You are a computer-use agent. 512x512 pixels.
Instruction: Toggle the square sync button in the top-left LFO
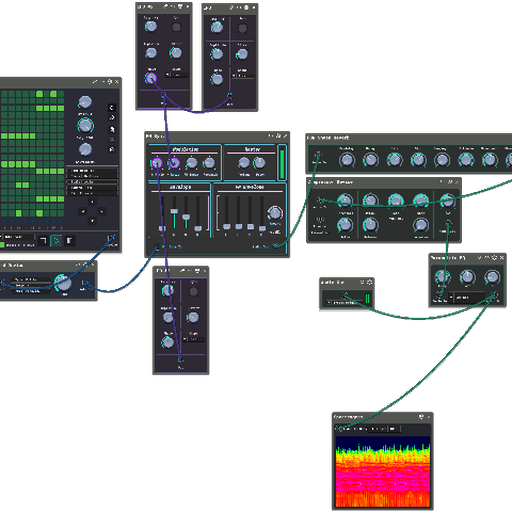(x=176, y=27)
